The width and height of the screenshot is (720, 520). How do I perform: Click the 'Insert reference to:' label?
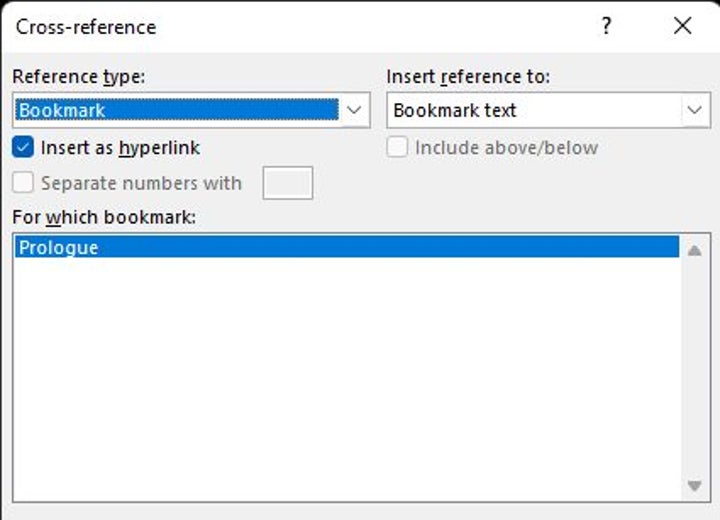point(468,77)
